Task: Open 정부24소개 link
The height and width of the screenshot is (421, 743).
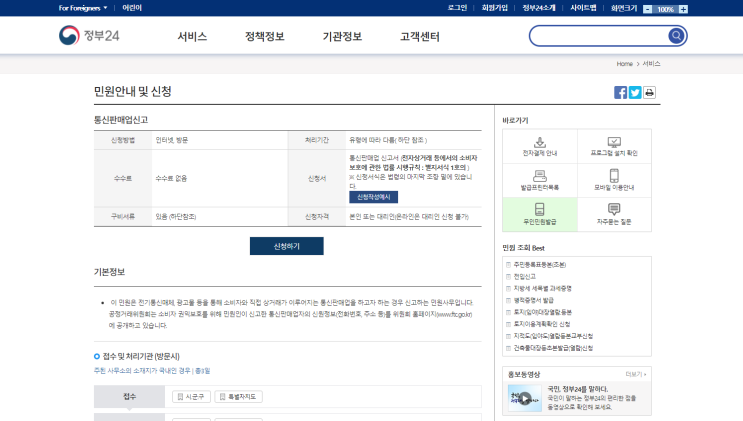Action: click(539, 8)
